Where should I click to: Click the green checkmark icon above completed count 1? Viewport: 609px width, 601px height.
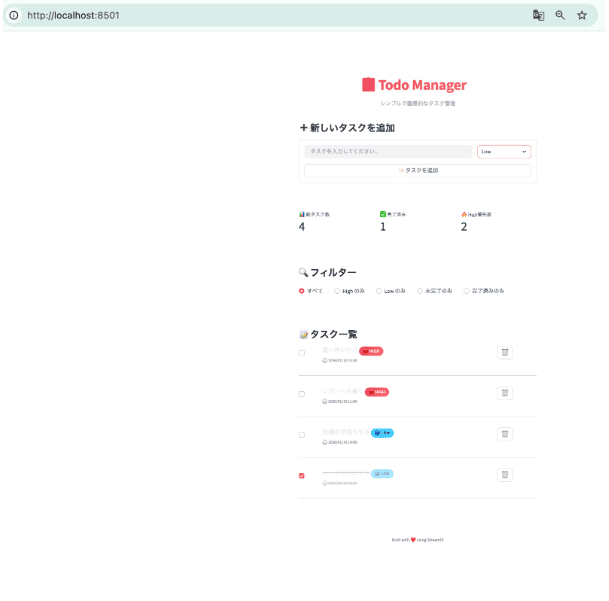click(383, 214)
